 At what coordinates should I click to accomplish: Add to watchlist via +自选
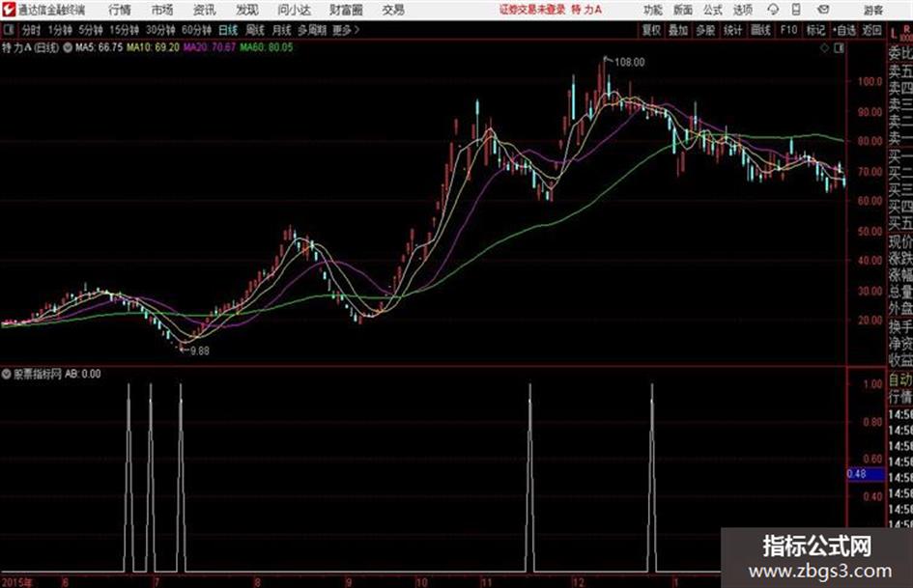[844, 30]
